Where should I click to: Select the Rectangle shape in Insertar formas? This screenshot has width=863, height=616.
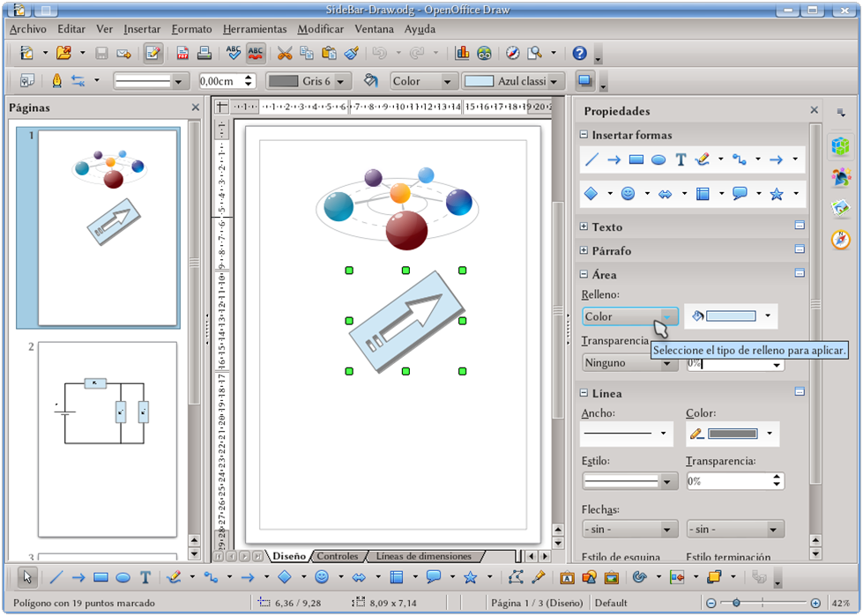(x=636, y=160)
